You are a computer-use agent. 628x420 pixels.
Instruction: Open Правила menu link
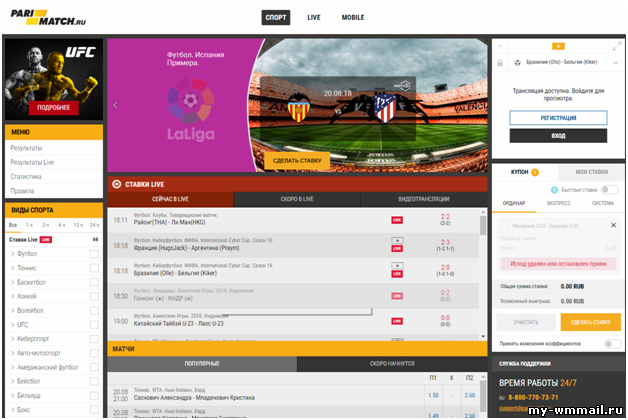tap(22, 191)
